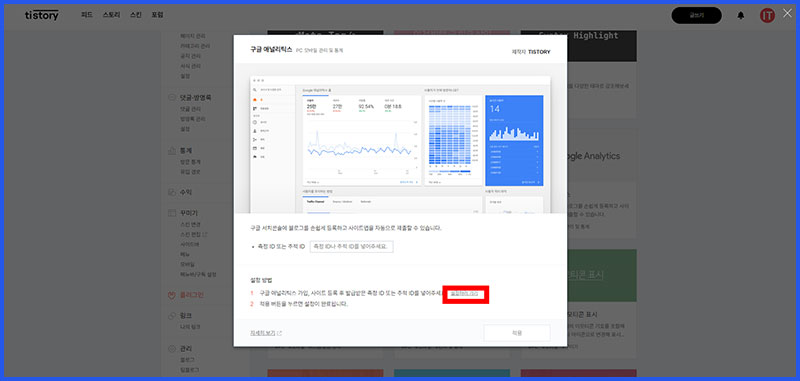800x381 pixels.
Task: Click the 측정 ID 또는 추적 ID input field
Action: pos(352,246)
